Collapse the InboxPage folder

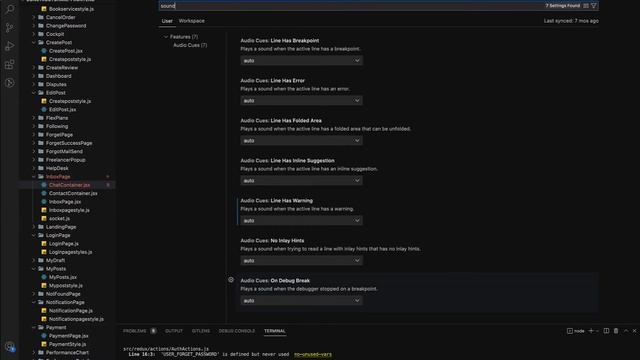click(34, 177)
